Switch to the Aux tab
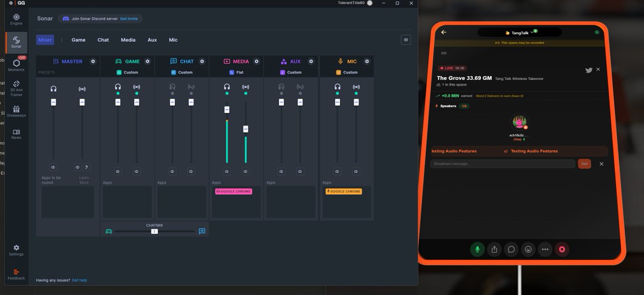Screen dimensions: 644x295 coord(152,40)
